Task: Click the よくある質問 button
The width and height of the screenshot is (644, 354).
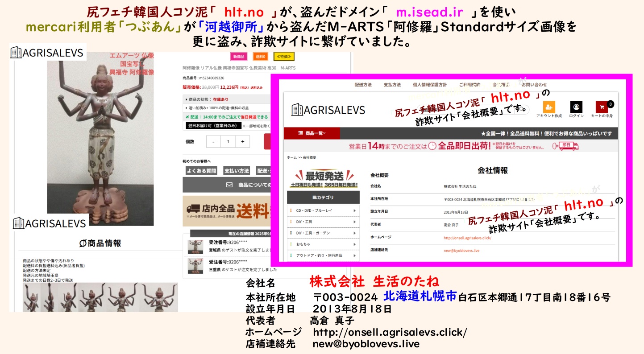Action: [x=201, y=171]
